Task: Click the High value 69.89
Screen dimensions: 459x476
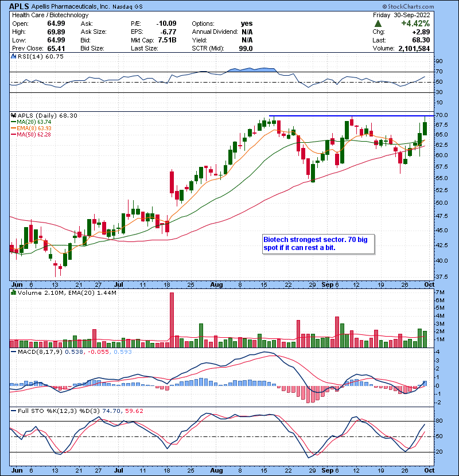Action: pyautogui.click(x=56, y=32)
